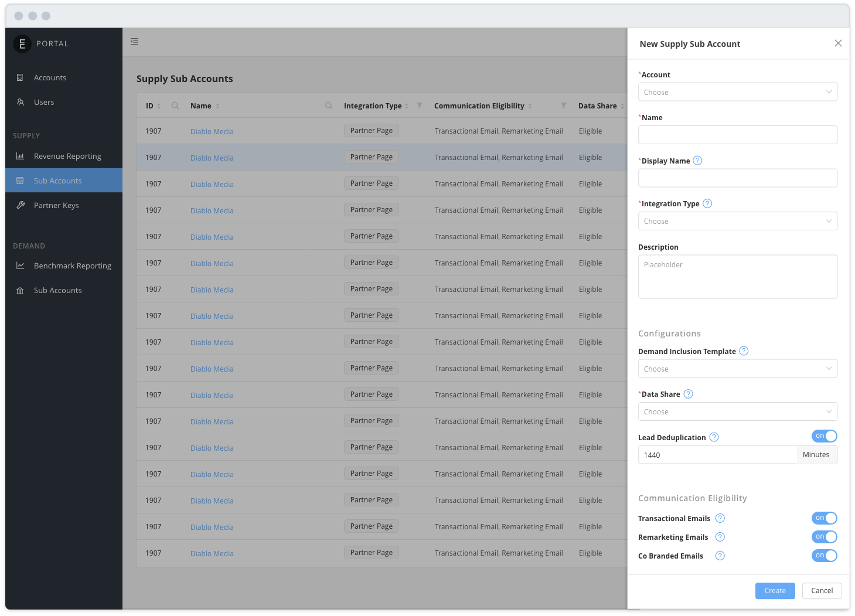Click the Description textarea
The height and width of the screenshot is (616, 855).
coord(738,277)
